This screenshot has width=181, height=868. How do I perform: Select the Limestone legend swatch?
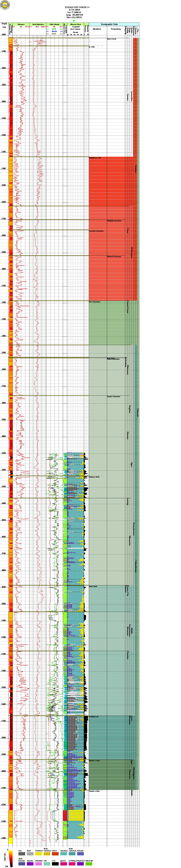[x=63, y=854]
